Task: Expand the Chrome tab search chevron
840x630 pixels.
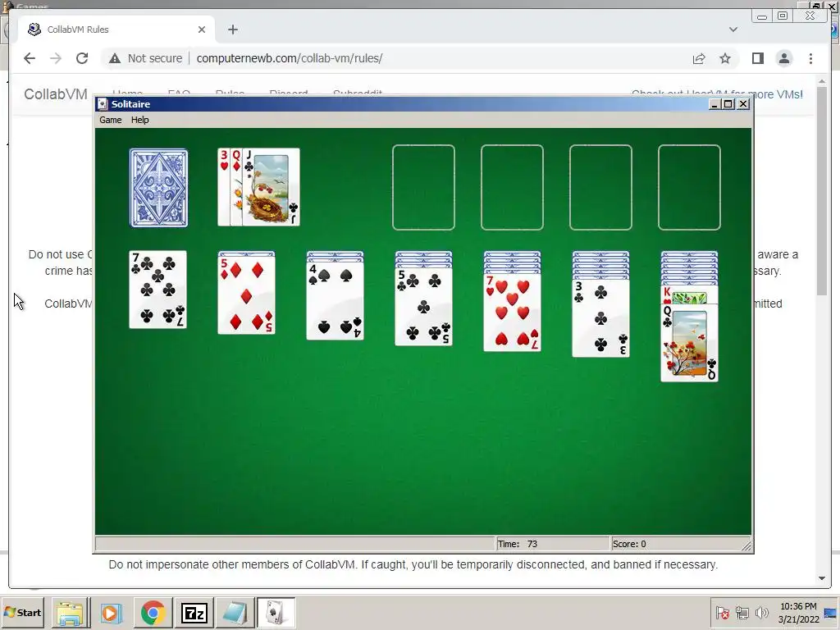Action: click(x=733, y=30)
